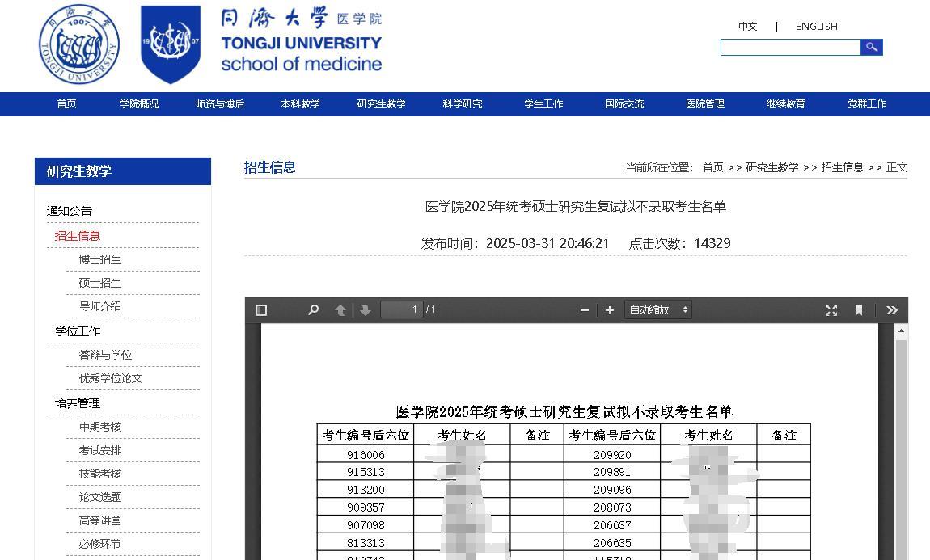Viewport: 930px width, 560px height.
Task: Open 中期考核 in the sidebar
Action: coord(99,427)
